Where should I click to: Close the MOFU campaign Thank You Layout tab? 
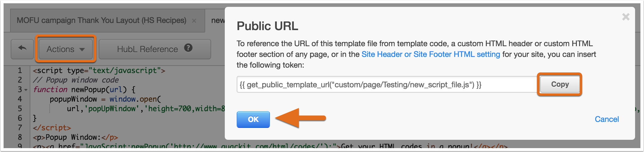click(x=194, y=21)
